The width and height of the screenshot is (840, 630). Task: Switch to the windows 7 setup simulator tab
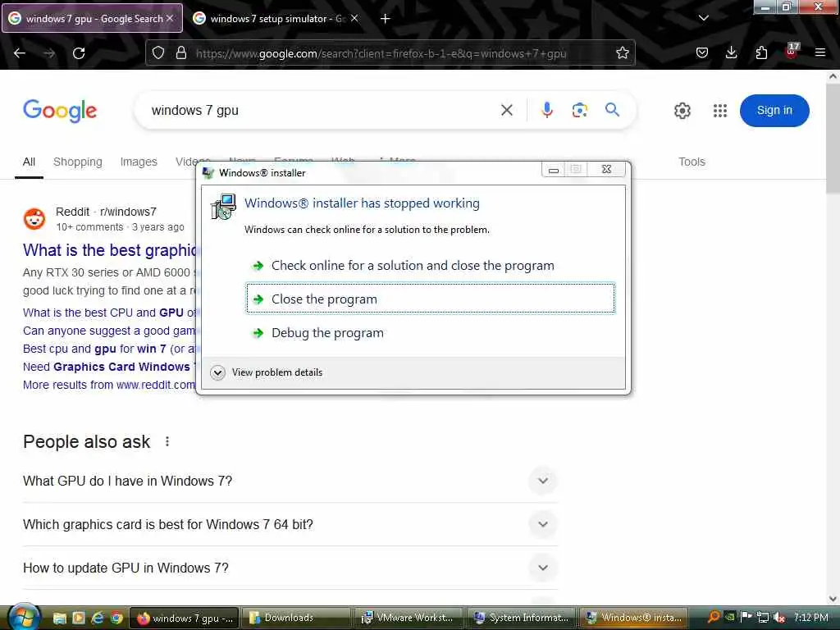click(274, 18)
